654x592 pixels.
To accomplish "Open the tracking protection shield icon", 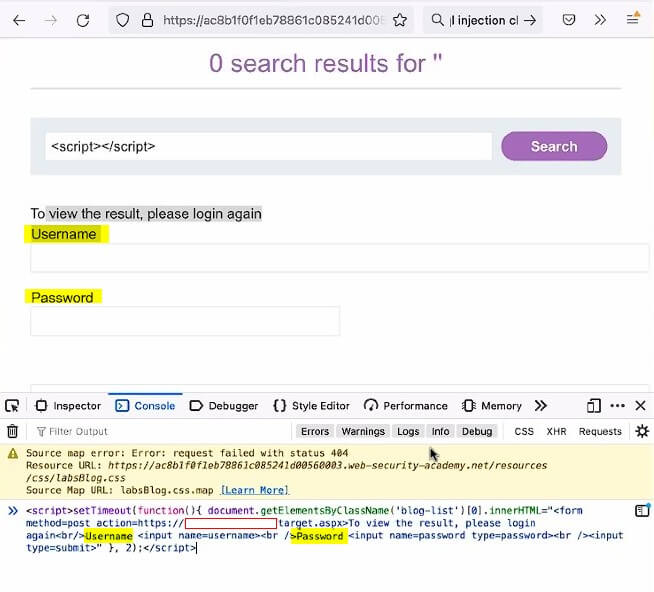I will coord(122,20).
